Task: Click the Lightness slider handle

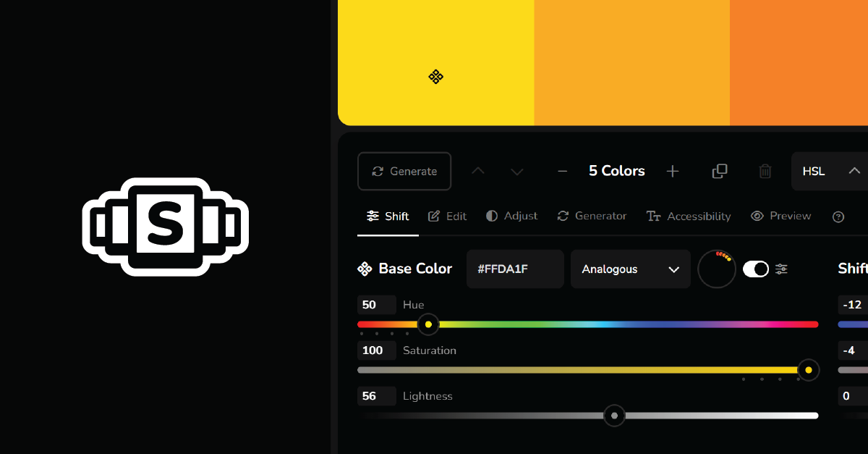Action: click(614, 416)
